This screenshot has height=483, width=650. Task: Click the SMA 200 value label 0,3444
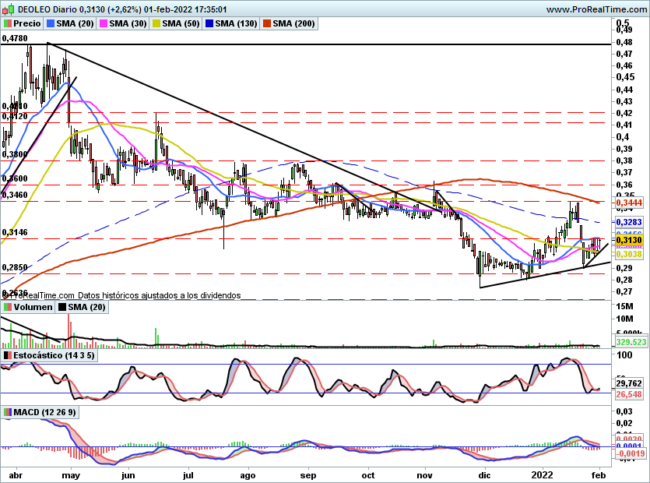[629, 203]
